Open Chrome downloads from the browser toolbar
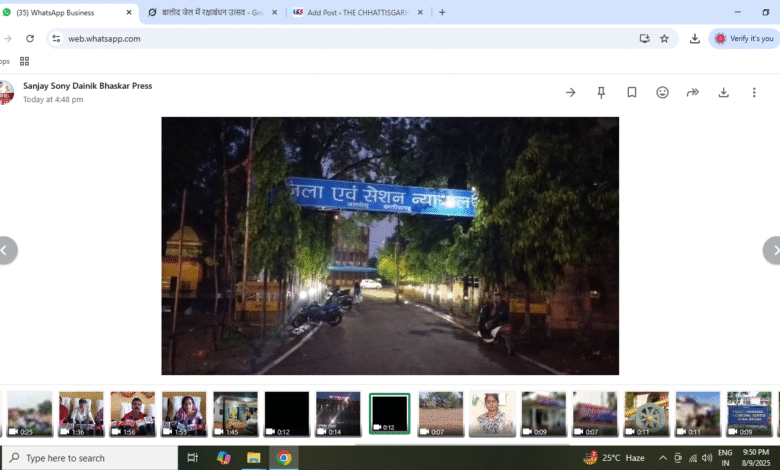The image size is (780, 470). click(695, 38)
